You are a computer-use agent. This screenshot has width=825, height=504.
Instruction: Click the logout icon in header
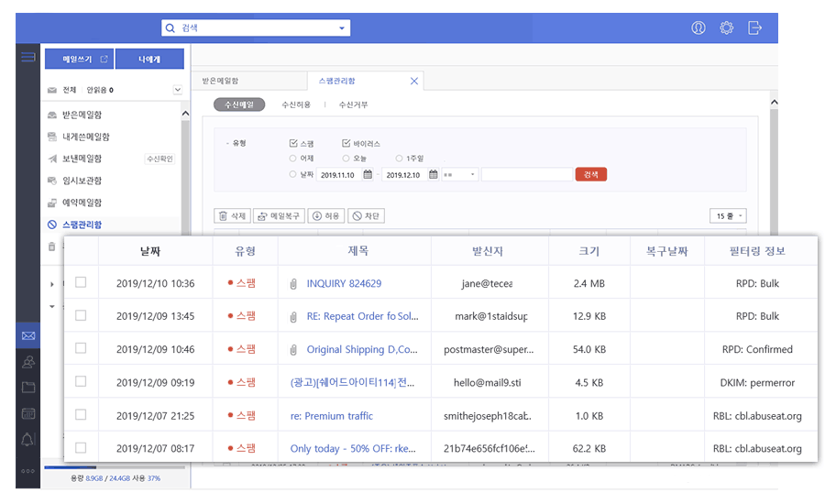pos(754,27)
